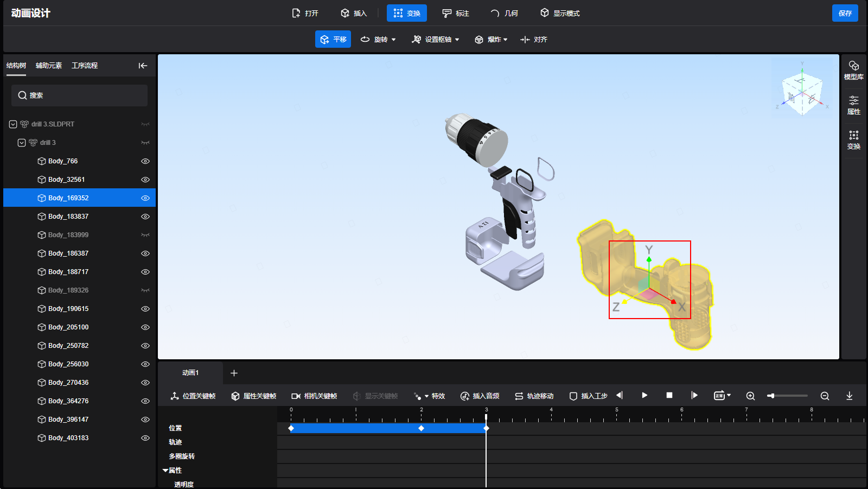Image resolution: width=868 pixels, height=489 pixels.
Task: Show the hidden Body_189326
Action: pos(145,290)
